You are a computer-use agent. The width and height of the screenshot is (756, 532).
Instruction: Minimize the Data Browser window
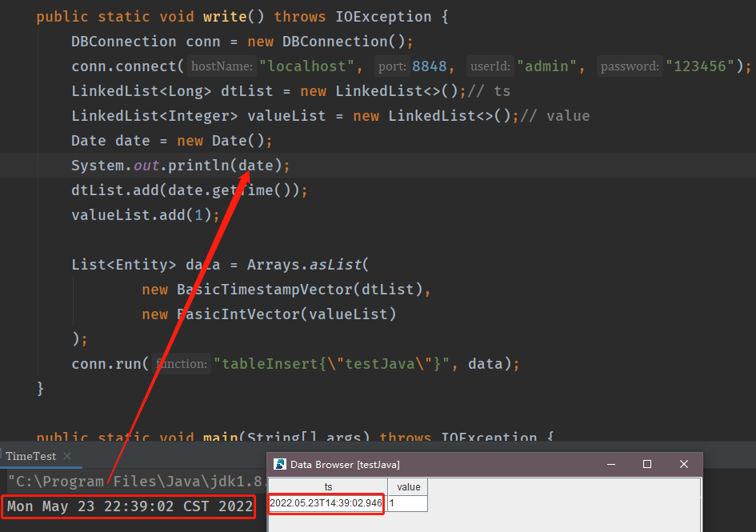611,464
